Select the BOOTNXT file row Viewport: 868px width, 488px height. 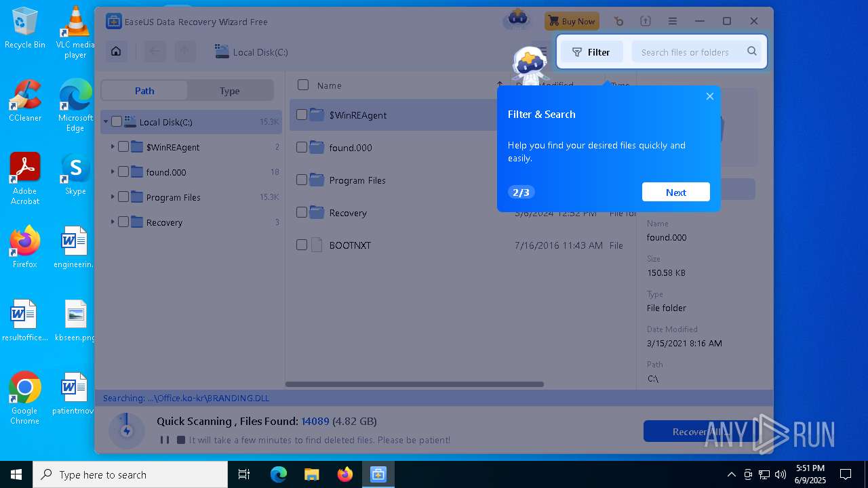[x=462, y=245]
